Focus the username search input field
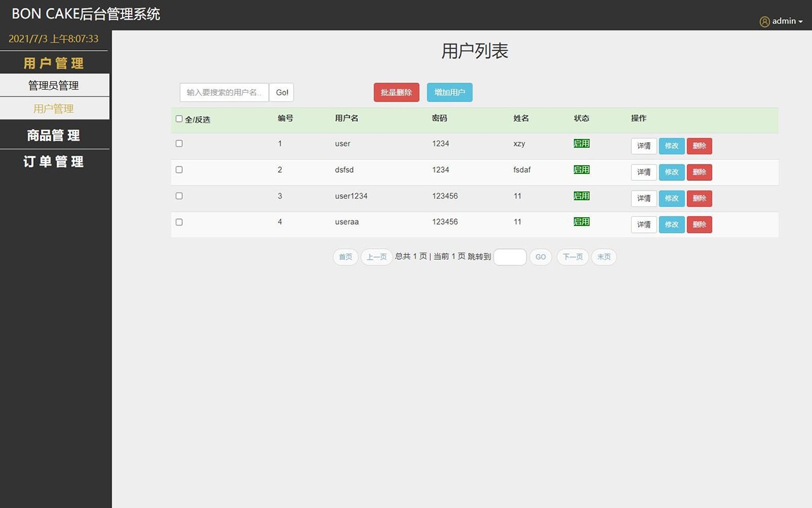The height and width of the screenshot is (508, 812). pos(225,93)
